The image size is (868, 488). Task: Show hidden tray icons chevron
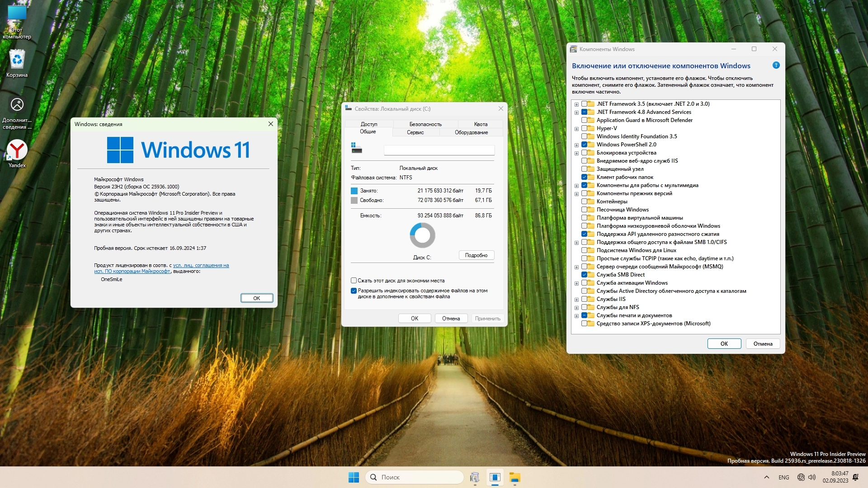[x=766, y=477]
